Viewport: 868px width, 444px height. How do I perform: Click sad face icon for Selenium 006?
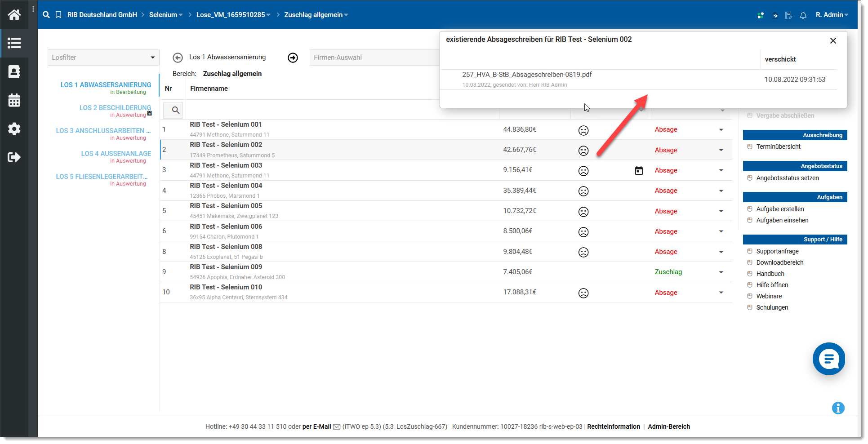pos(583,232)
